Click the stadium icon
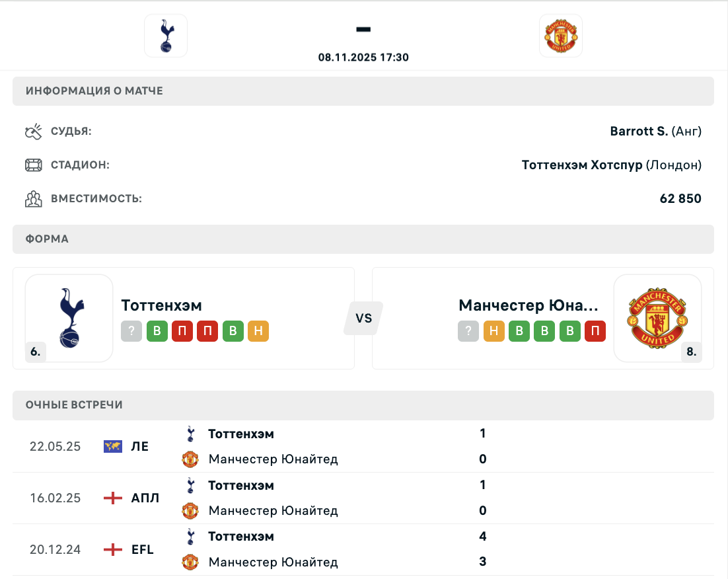Screen dimensions: 728x579 pos(33,165)
